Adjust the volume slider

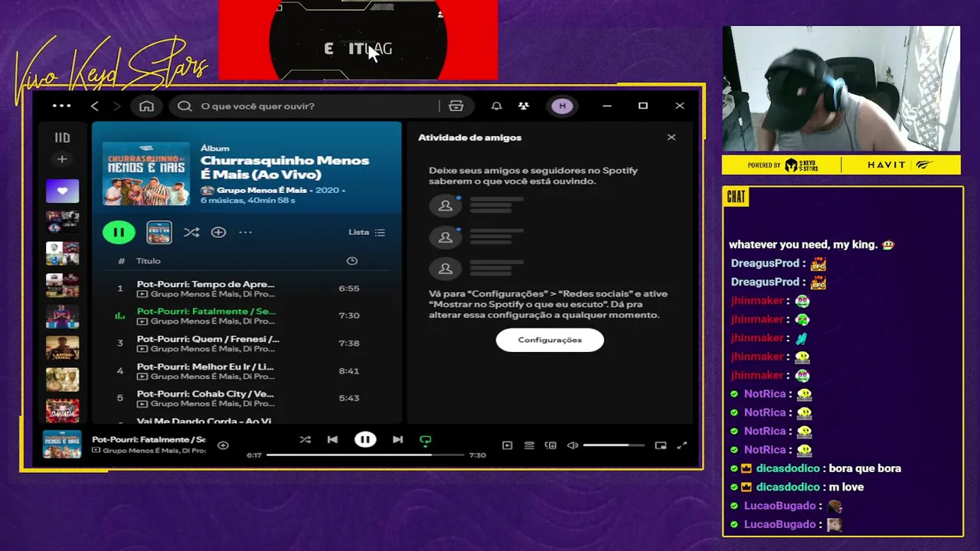613,445
